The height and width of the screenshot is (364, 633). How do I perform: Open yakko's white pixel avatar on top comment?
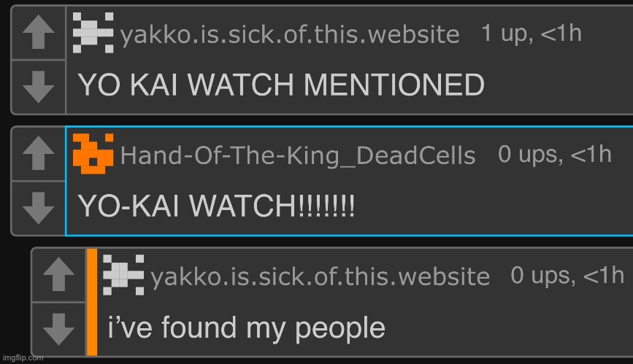(x=93, y=33)
